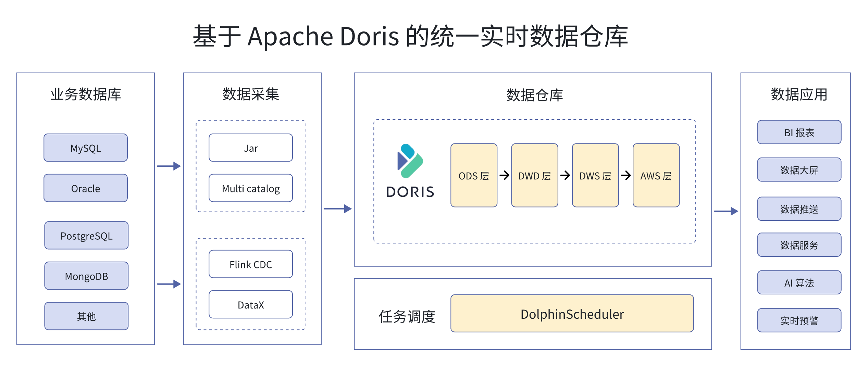The image size is (868, 367).
Task: Click the 数据应用 section heading
Action: [x=799, y=94]
